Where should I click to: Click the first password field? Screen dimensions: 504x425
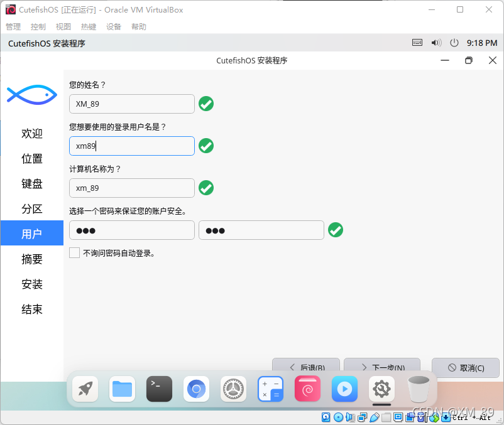coord(132,230)
